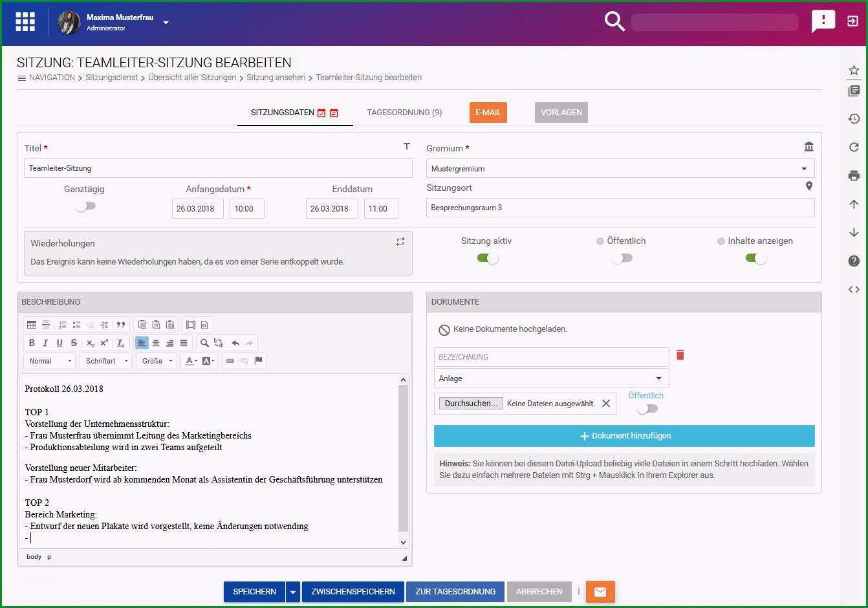Image resolution: width=868 pixels, height=608 pixels.
Task: Open the apps grid menu
Action: 25,21
